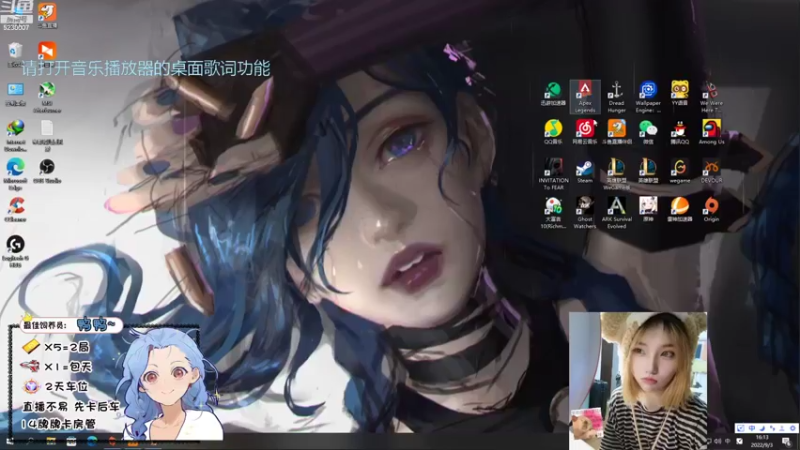Open the orange Leishen accelerator icon
800x450 pixels.
680,210
